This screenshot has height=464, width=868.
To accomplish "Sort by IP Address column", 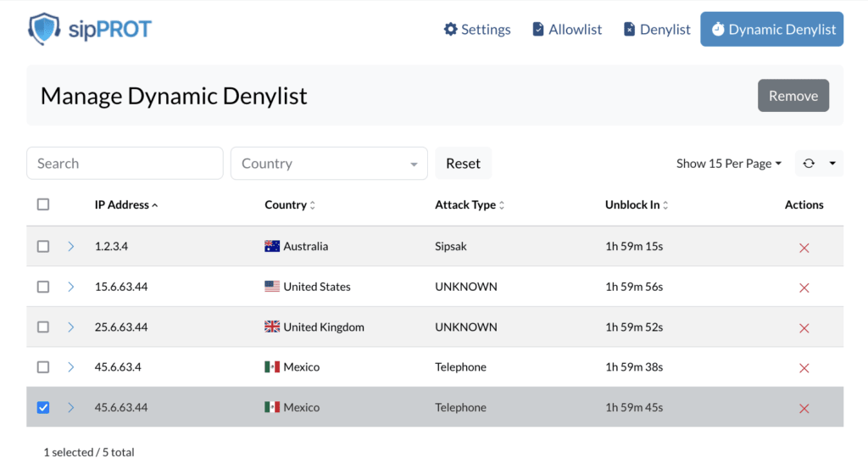I will pos(126,205).
